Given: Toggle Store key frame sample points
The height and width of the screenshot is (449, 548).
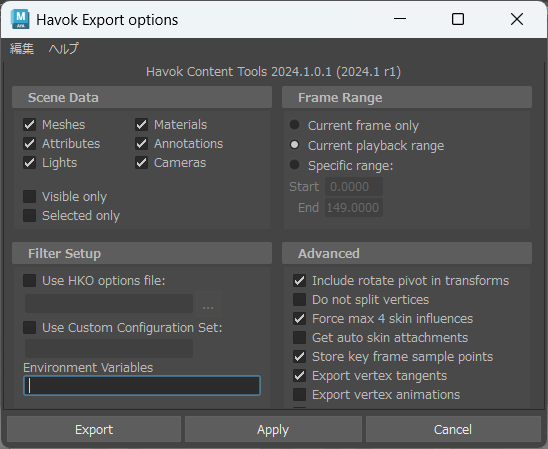Looking at the screenshot, I should (x=300, y=356).
